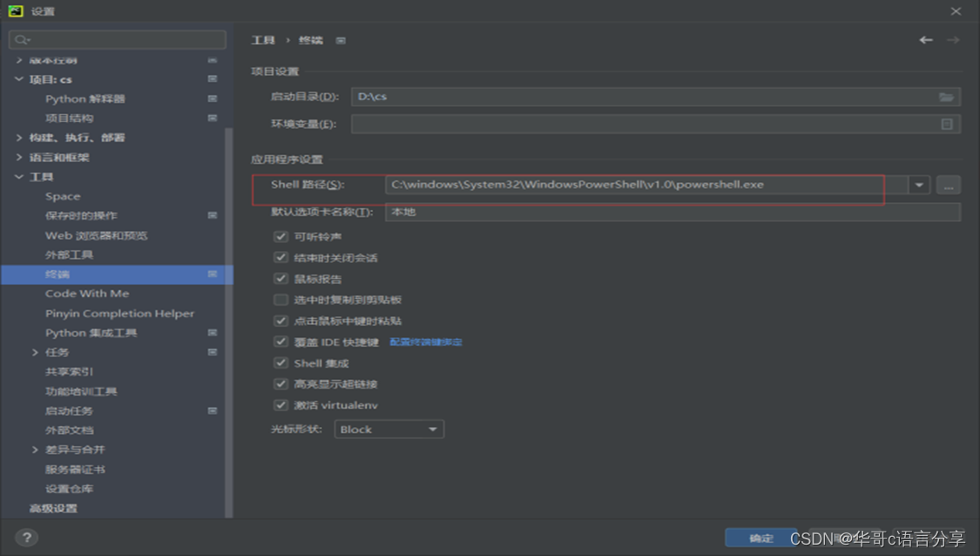Open Python 解释器 settings page
Viewport: 980px width, 556px height.
[x=84, y=98]
